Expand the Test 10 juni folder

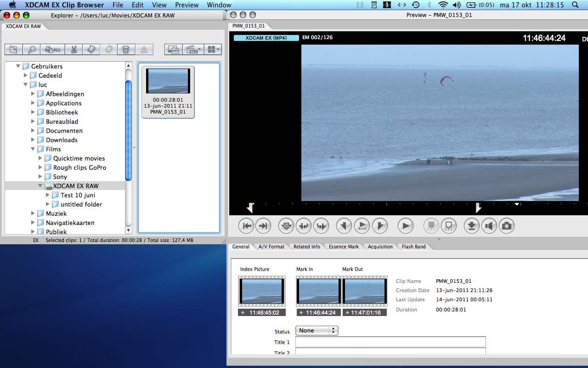48,195
